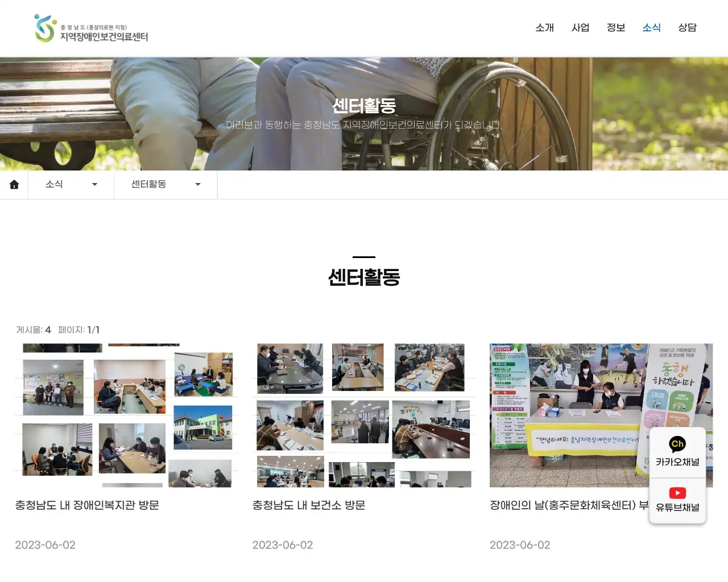
Task: Click date 2023-06-02 under 보건소 방문
Action: (x=283, y=545)
